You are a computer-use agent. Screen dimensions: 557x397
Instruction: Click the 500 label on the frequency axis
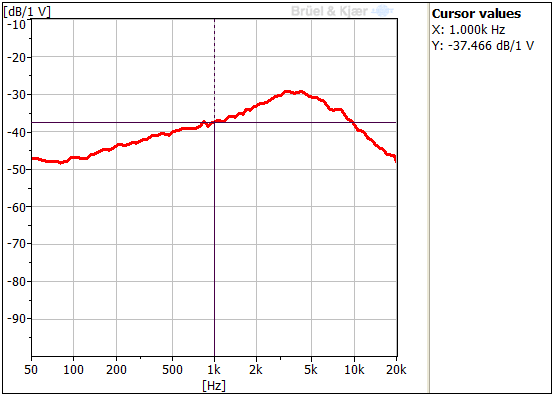pyautogui.click(x=172, y=370)
